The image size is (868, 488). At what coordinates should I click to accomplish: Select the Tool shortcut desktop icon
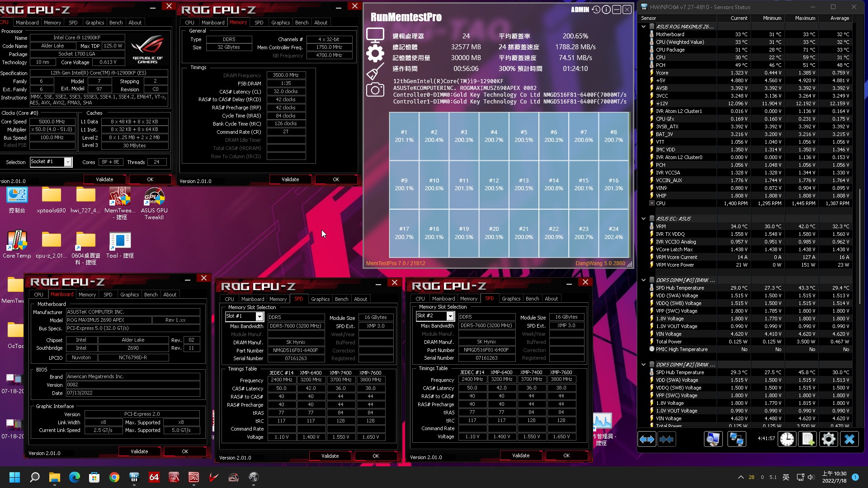(120, 244)
